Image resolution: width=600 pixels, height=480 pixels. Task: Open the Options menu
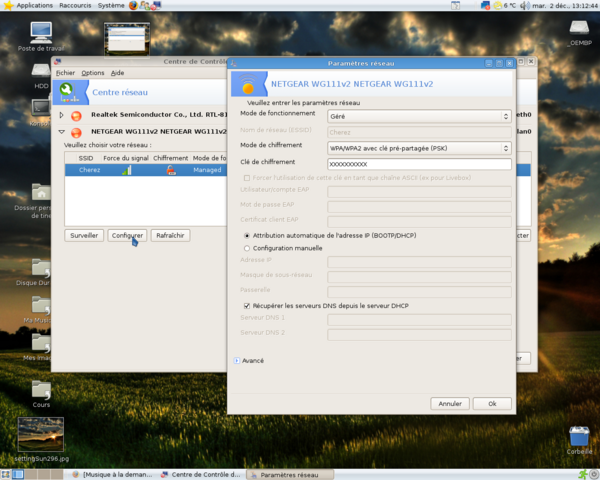[x=93, y=73]
